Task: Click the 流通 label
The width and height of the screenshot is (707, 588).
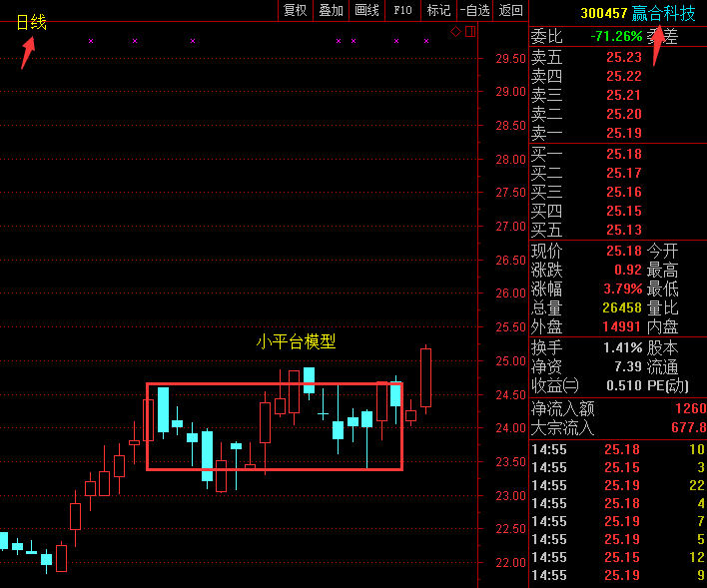Action: pyautogui.click(x=662, y=366)
